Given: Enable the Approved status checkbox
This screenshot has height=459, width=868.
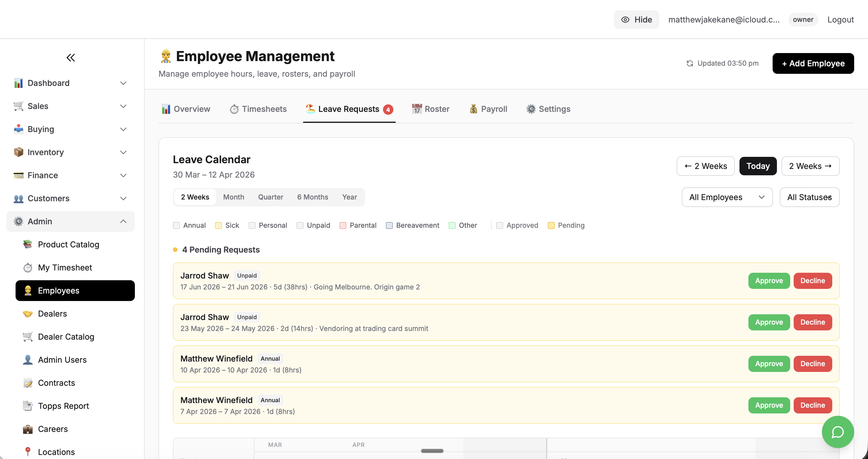Looking at the screenshot, I should (x=500, y=225).
